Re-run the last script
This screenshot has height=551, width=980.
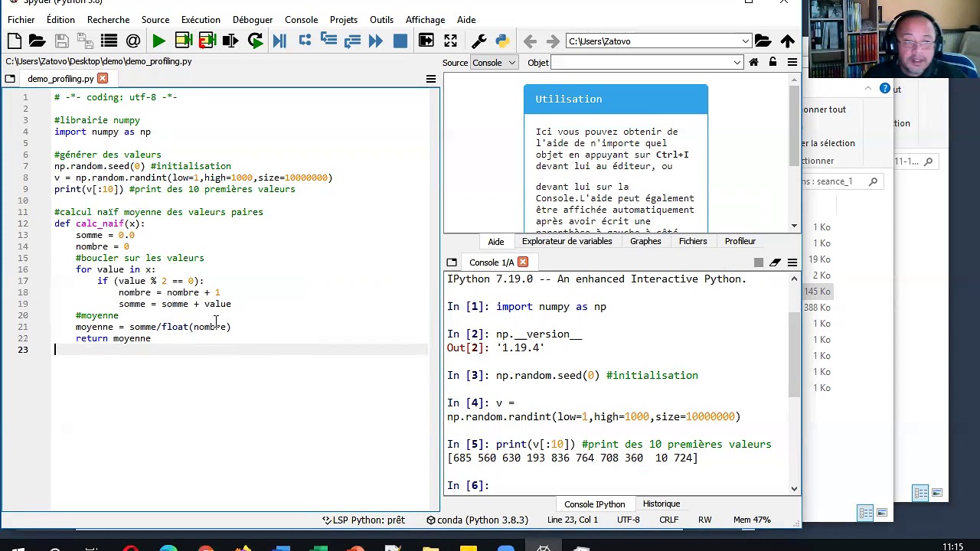click(255, 41)
